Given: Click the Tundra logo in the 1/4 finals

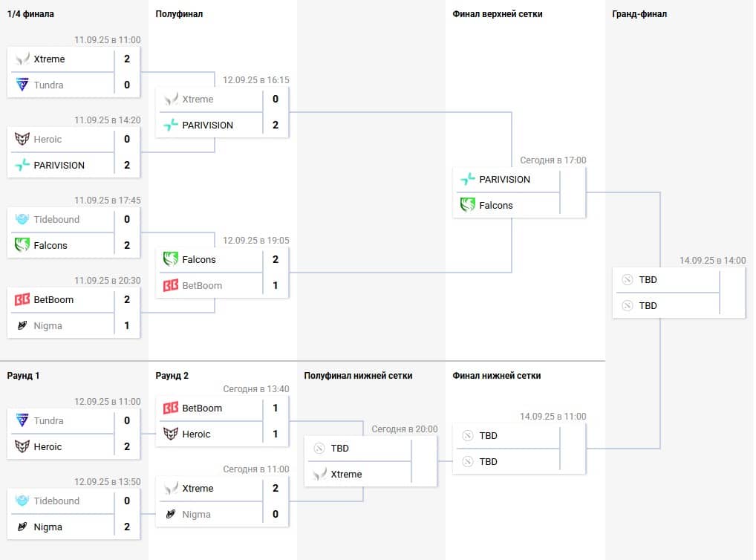Looking at the screenshot, I should [x=22, y=85].
